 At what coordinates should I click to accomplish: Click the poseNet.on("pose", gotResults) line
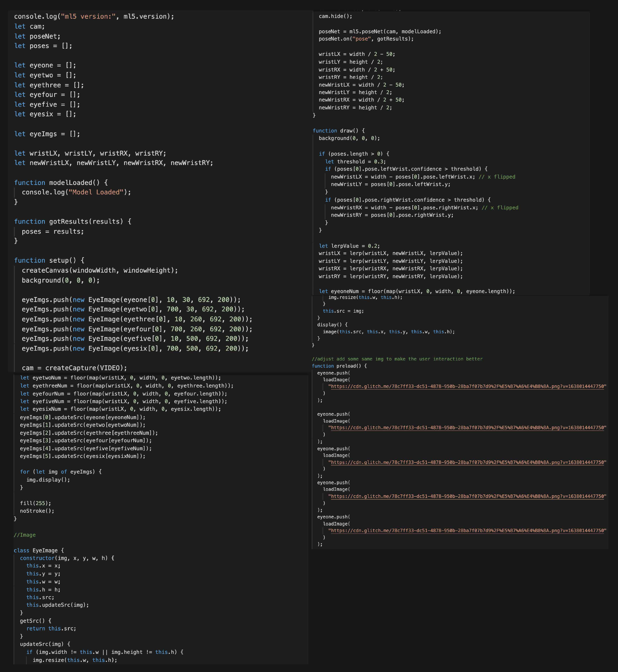coord(366,39)
